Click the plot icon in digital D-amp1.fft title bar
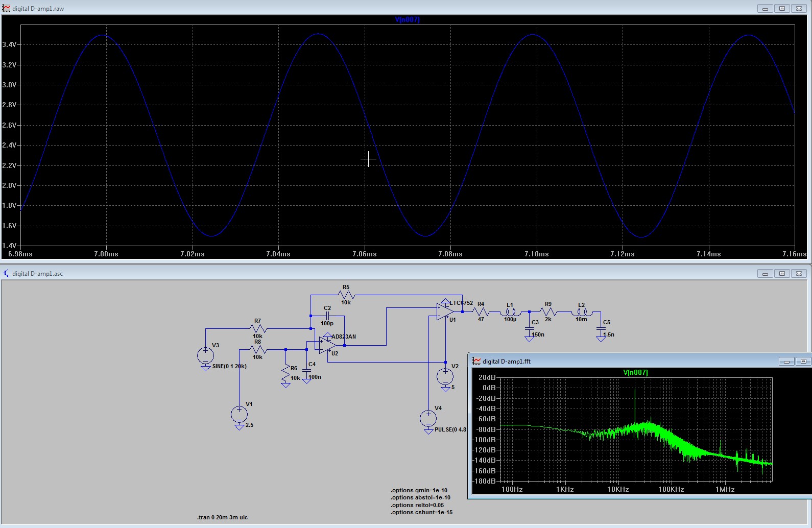 coord(476,361)
